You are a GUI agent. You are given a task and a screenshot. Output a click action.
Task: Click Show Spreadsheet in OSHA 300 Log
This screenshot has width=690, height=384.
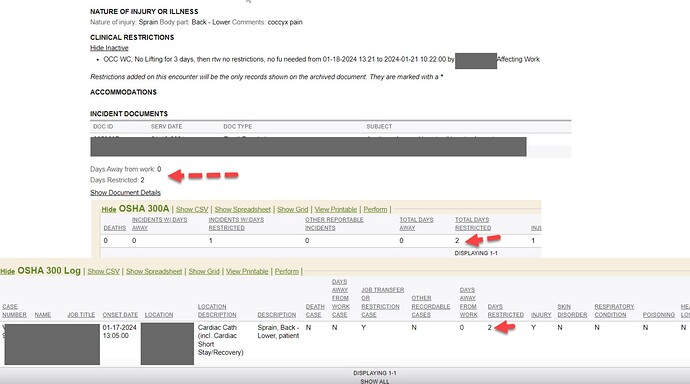[x=154, y=271]
